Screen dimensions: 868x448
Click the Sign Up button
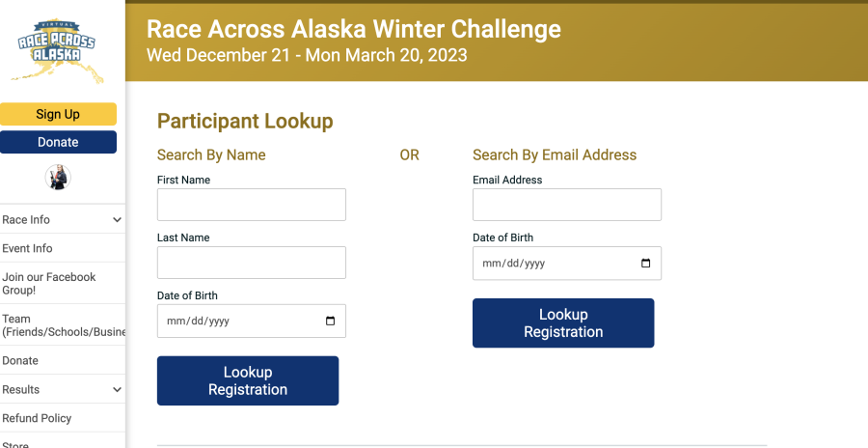click(58, 114)
